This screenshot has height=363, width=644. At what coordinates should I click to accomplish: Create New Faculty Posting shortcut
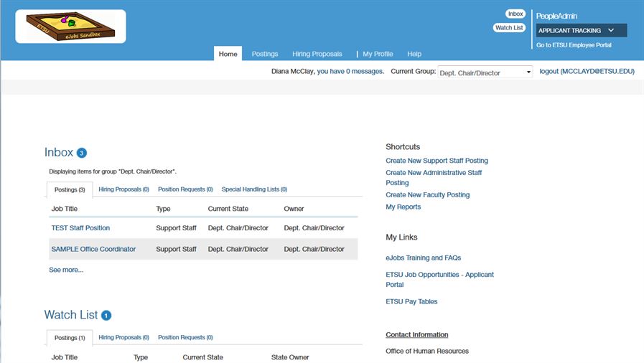point(427,195)
